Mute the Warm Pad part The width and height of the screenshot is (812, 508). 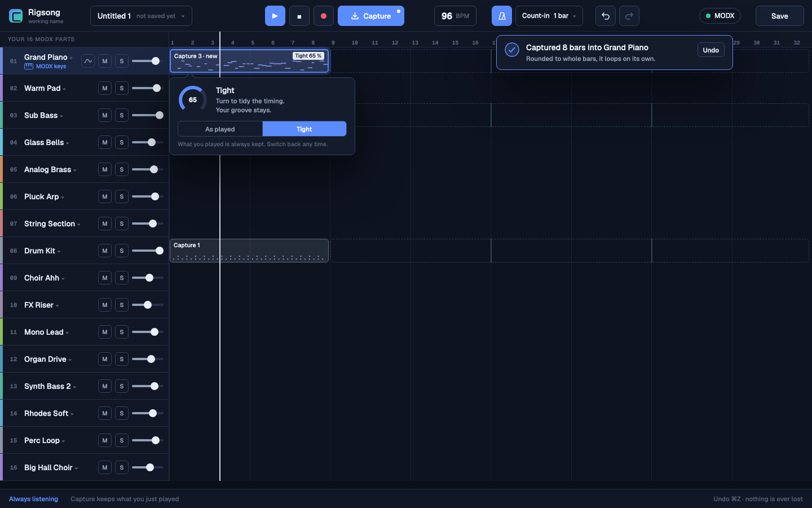[105, 88]
